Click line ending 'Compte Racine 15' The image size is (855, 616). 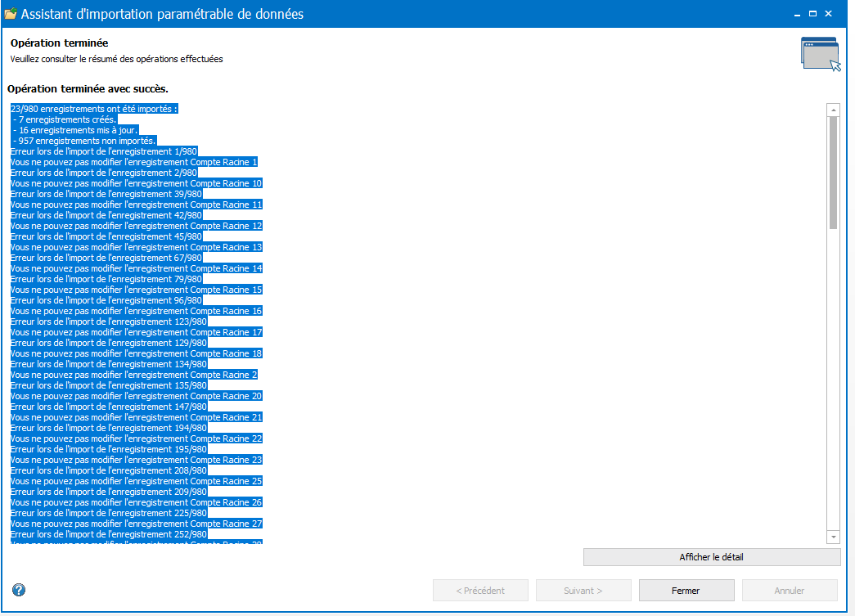click(x=137, y=290)
